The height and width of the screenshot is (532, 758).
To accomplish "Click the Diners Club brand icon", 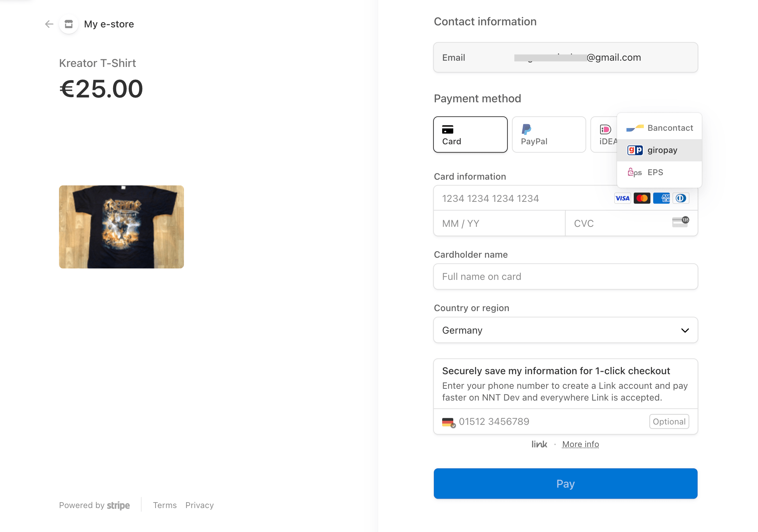I will click(681, 198).
